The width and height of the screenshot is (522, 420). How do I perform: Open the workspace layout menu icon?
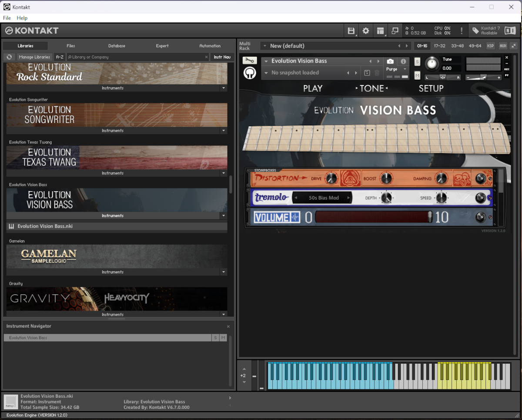[x=381, y=30]
